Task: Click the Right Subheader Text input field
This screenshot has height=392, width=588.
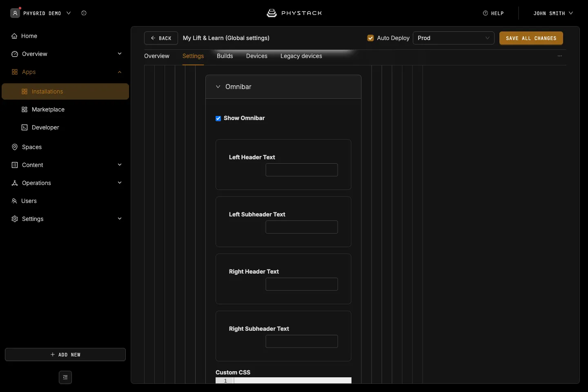Action: point(302,341)
